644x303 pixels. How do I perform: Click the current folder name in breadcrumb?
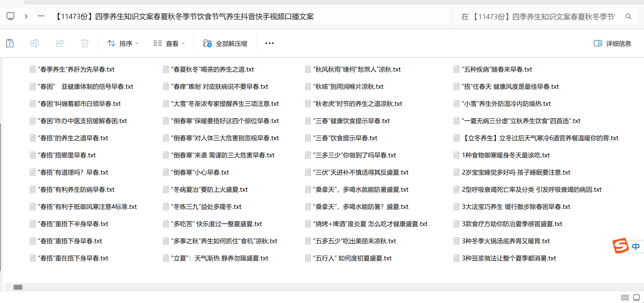tap(185, 17)
